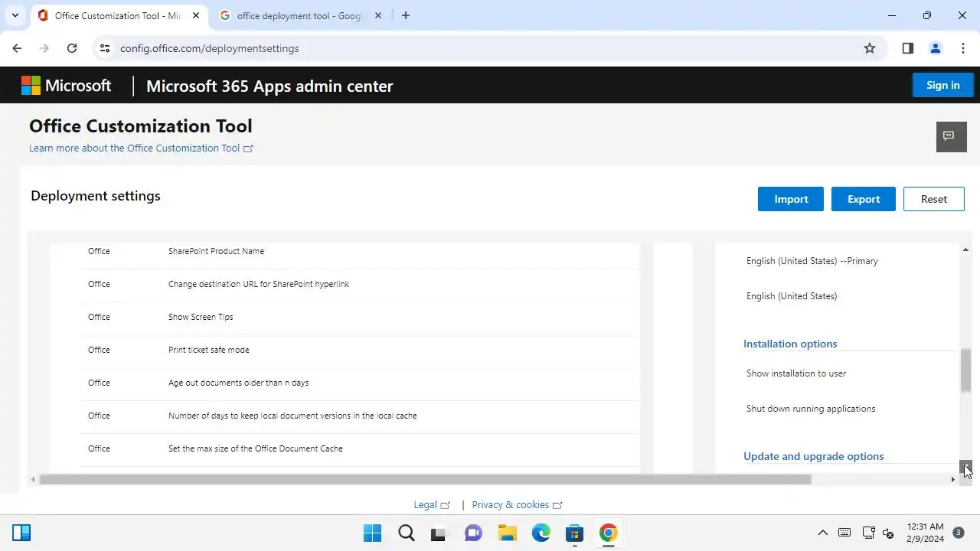Click the horizontal scrollbar right arrow
The height and width of the screenshot is (551, 980).
click(952, 479)
